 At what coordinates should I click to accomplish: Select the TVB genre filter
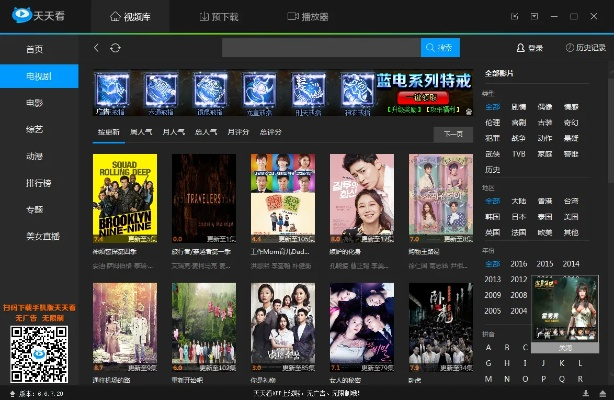[x=518, y=154]
